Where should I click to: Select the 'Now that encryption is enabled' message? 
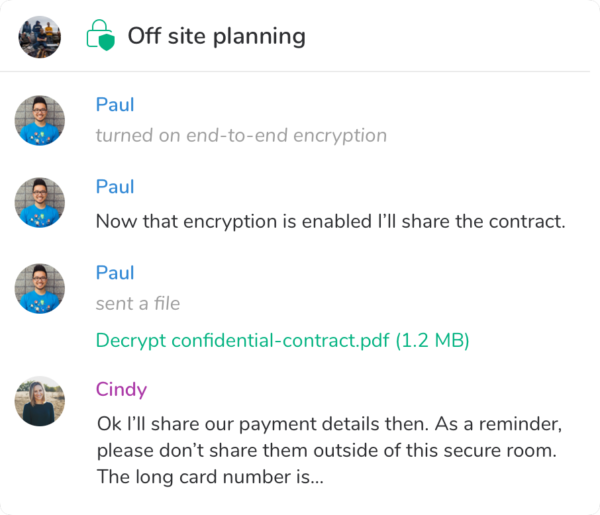tap(331, 221)
